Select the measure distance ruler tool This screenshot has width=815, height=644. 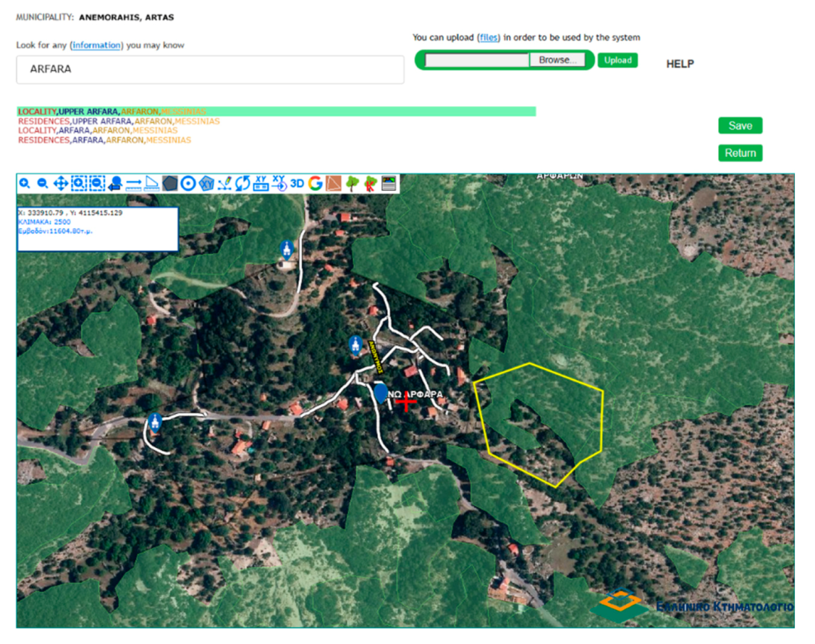[133, 184]
